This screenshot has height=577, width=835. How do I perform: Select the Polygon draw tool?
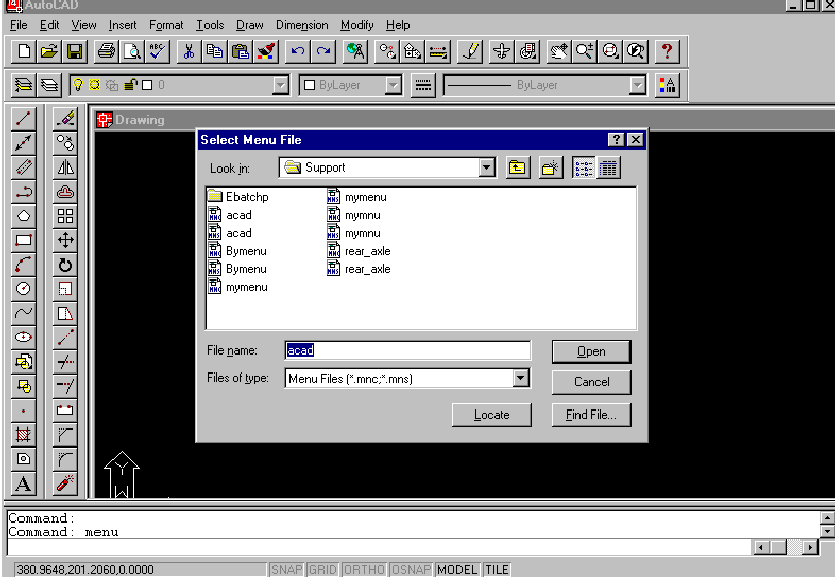click(23, 216)
